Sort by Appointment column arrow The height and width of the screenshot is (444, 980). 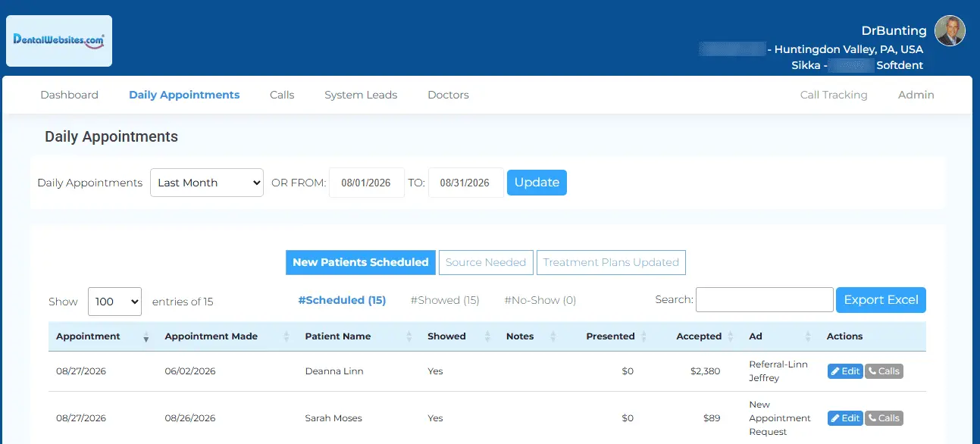click(146, 336)
